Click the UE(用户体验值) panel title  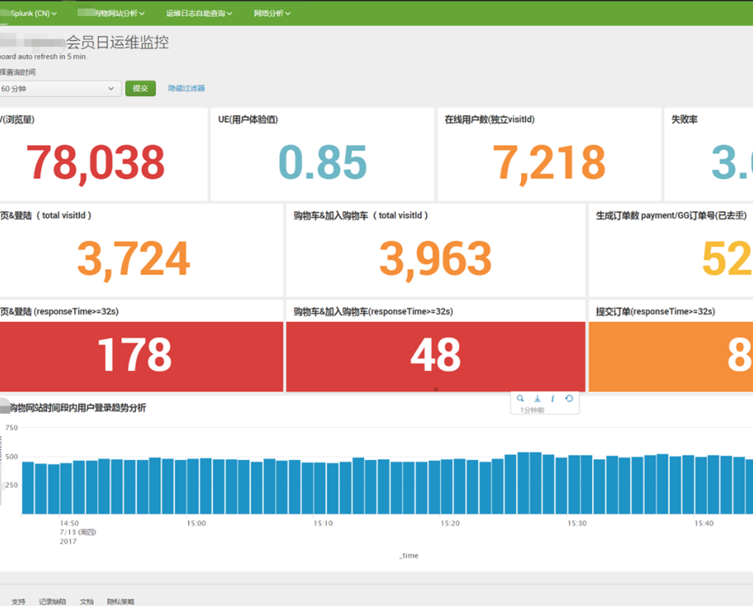(248, 120)
